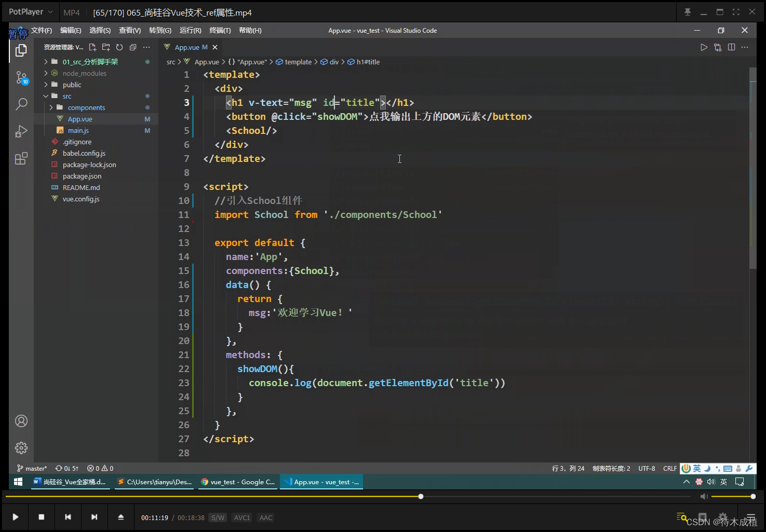This screenshot has height=532, width=766.
Task: Open package-lock.json file
Action: click(96, 165)
